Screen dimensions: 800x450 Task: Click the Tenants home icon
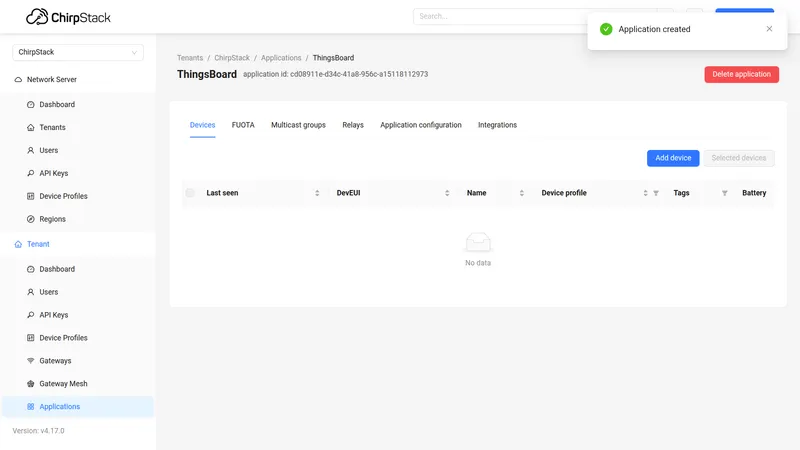click(31, 128)
